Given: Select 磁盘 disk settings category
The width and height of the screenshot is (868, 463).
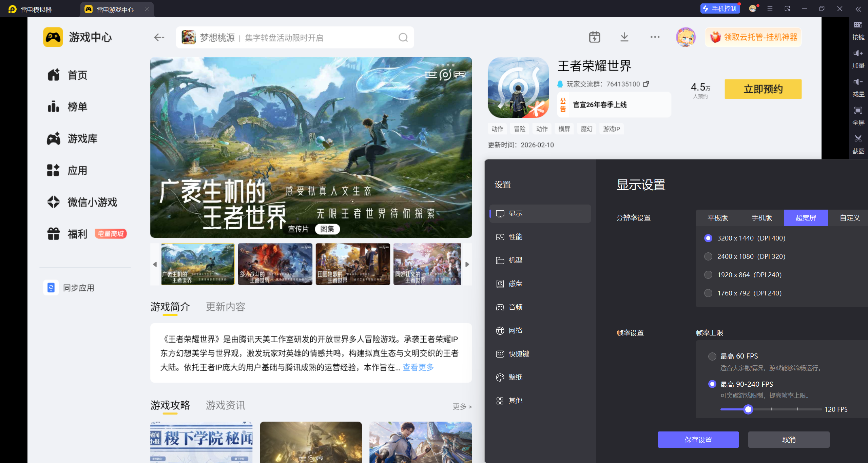Looking at the screenshot, I should pyautogui.click(x=540, y=284).
